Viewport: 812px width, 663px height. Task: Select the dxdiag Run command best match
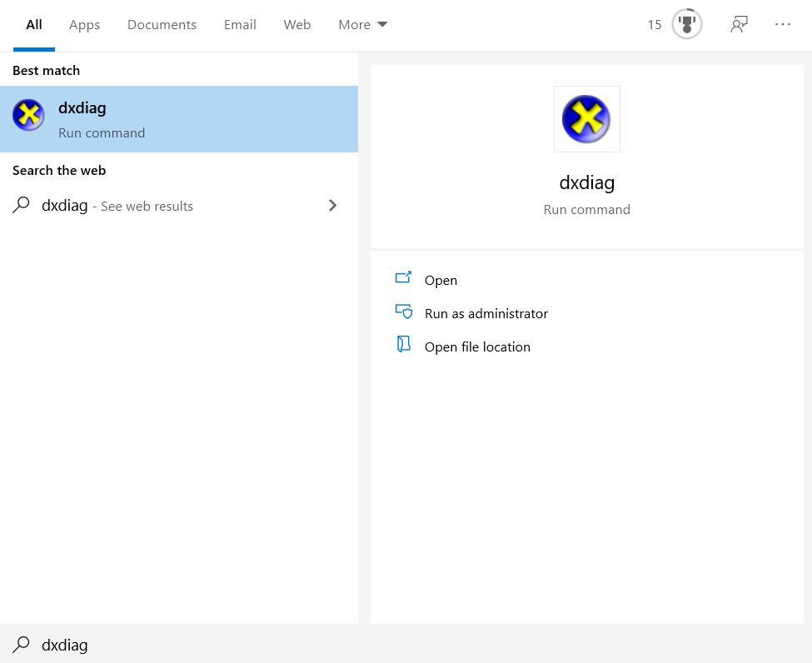[x=179, y=119]
